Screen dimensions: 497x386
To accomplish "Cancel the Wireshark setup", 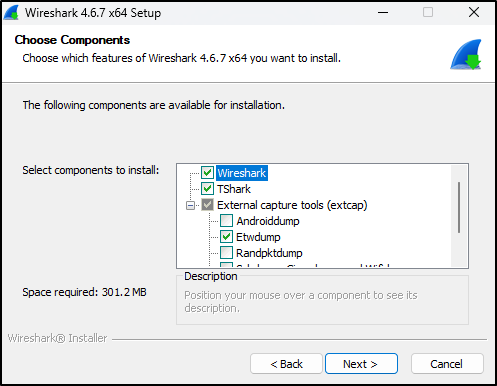I will coord(447,364).
